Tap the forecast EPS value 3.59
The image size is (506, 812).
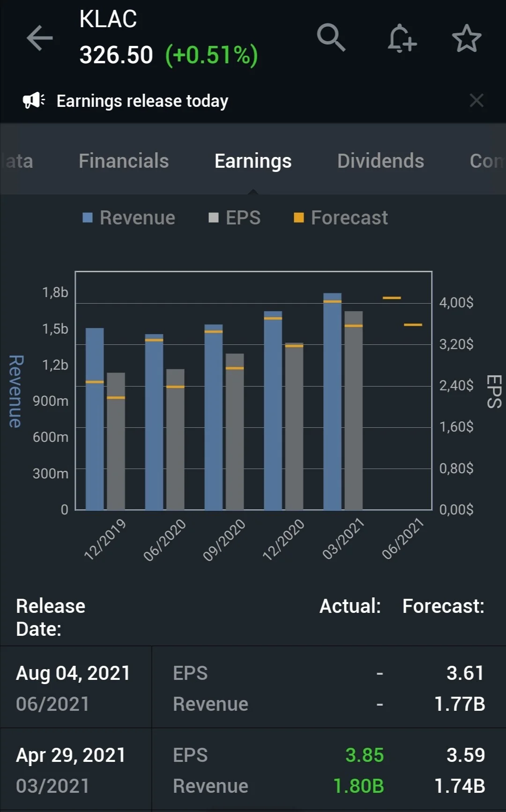pos(466,755)
